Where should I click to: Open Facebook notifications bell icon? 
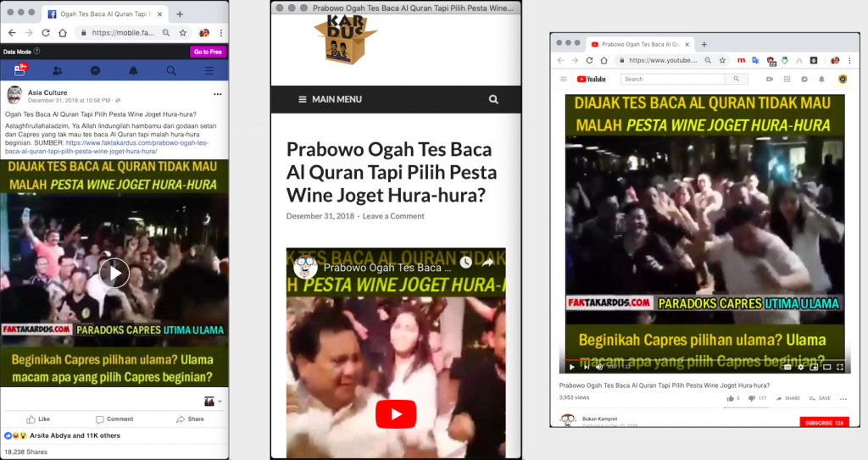point(133,71)
